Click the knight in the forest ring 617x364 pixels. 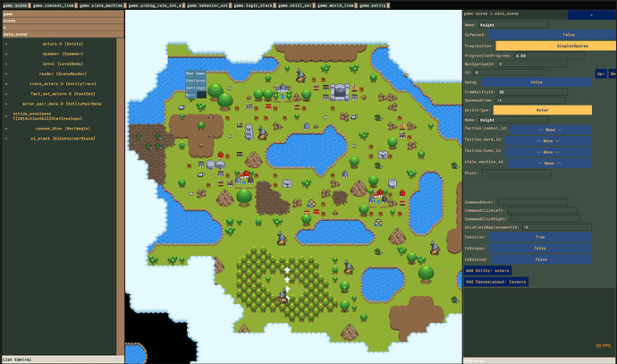[x=283, y=295]
